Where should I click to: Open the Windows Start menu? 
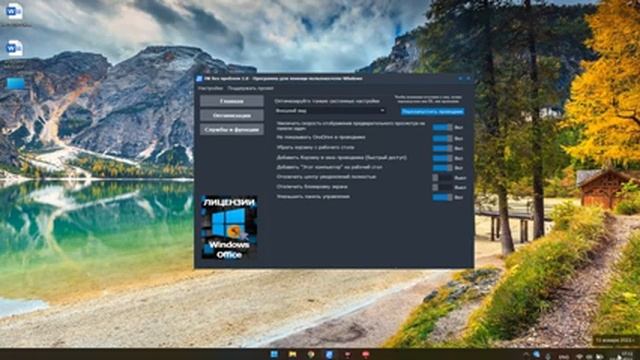tap(274, 354)
